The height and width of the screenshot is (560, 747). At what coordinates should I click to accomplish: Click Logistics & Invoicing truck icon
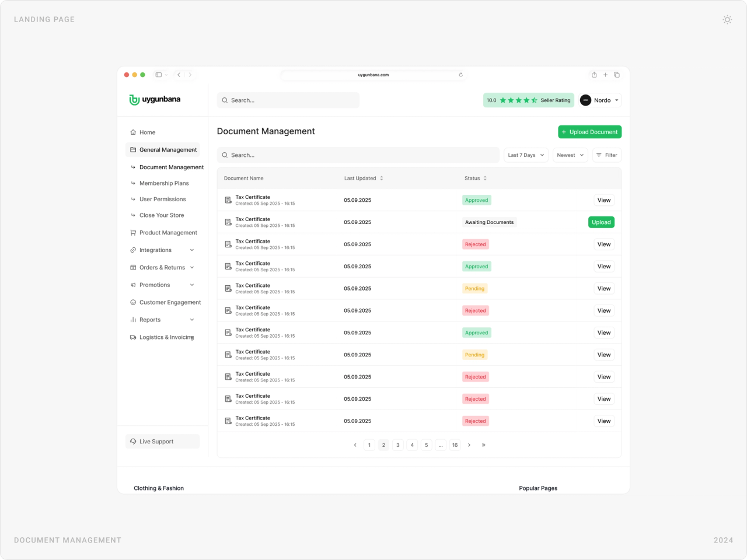133,338
